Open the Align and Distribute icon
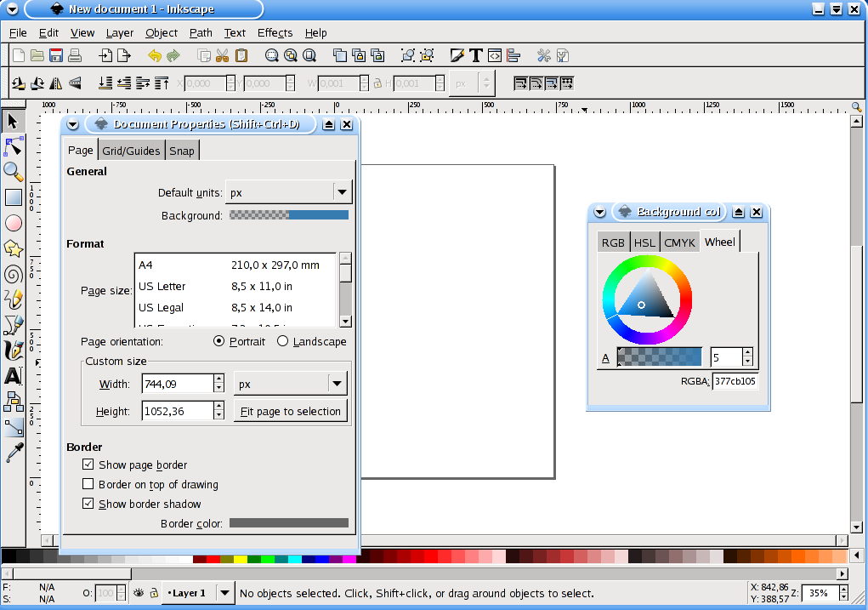 point(513,55)
